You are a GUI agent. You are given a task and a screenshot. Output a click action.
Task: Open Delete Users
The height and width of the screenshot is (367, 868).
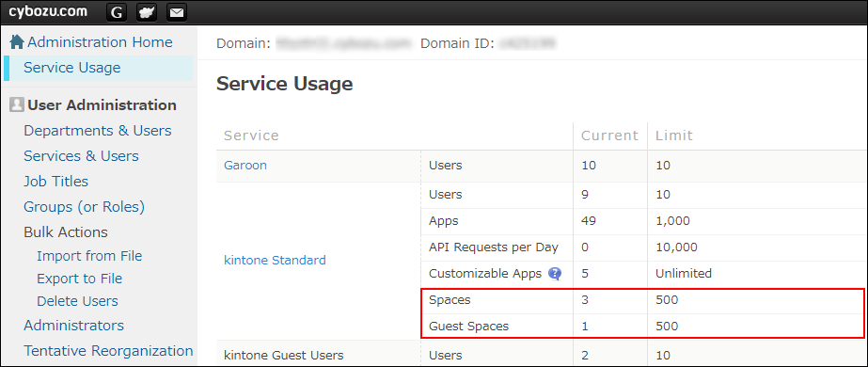[77, 301]
